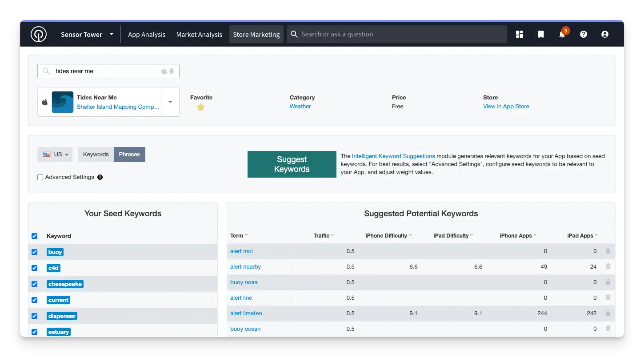Open the bookmarks icon in top bar
This screenshot has height=357, width=644.
540,34
